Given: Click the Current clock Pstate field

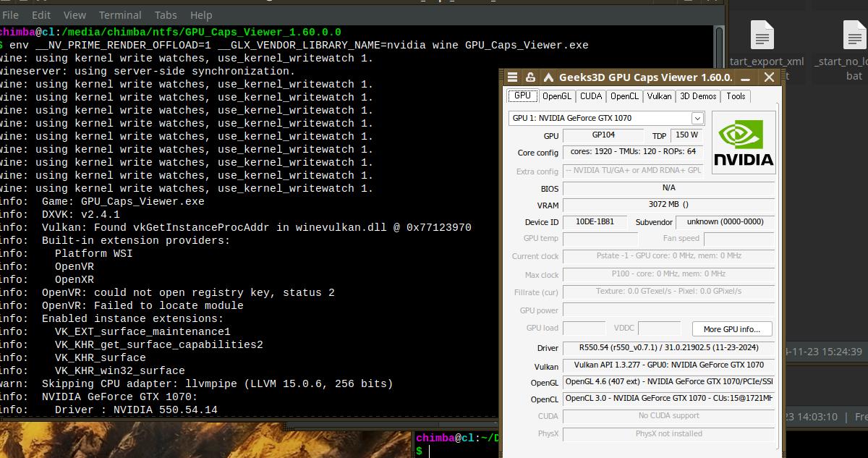Looking at the screenshot, I should coord(668,256).
